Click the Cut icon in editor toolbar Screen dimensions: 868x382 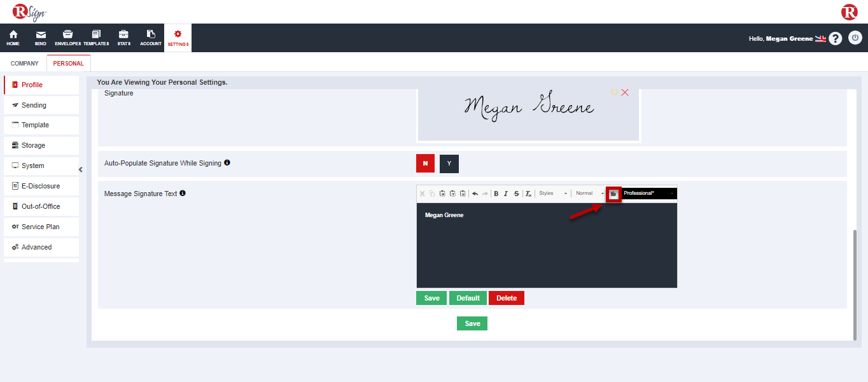coord(422,194)
